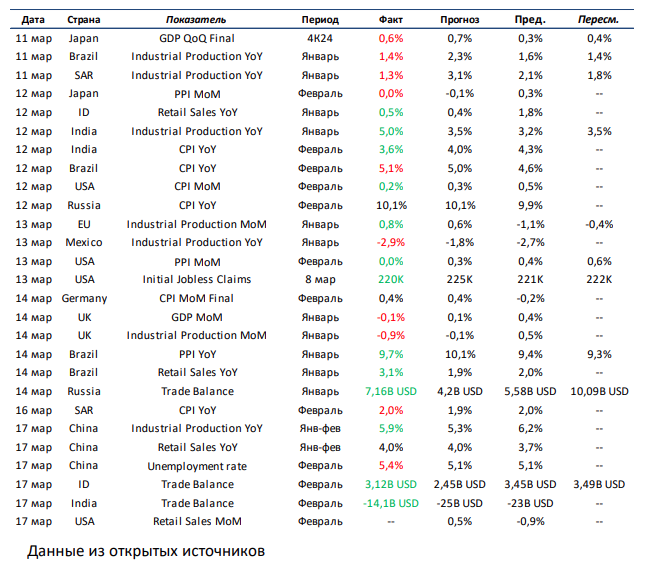The width and height of the screenshot is (647, 572).
Task: Select the "GDP QoQ Final" indicator cell
Action: tap(196, 38)
